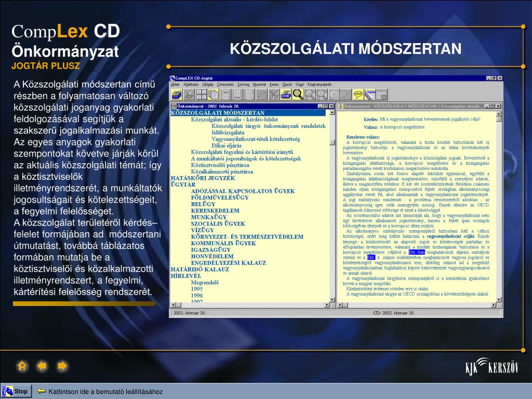Select HATÁSKÖRI JEGYZÉK heading
This screenshot has height=399, width=532.
[x=203, y=178]
